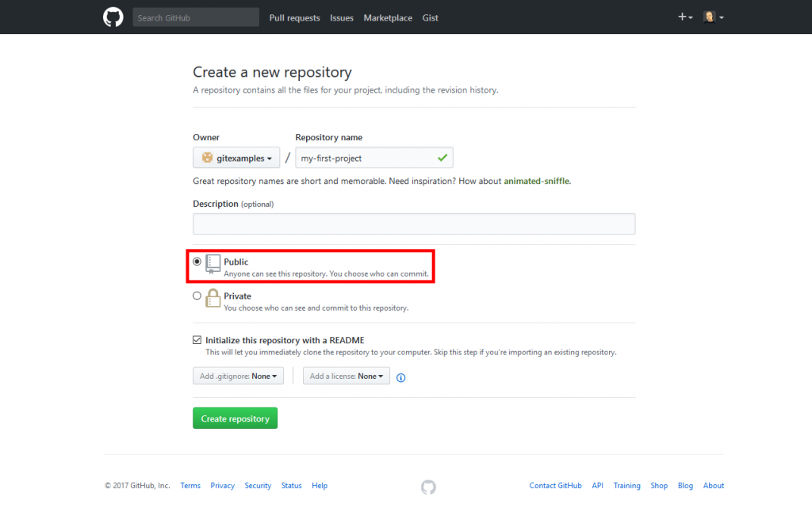Click the GitHub octocat logo in header
812x516 pixels.
113,17
